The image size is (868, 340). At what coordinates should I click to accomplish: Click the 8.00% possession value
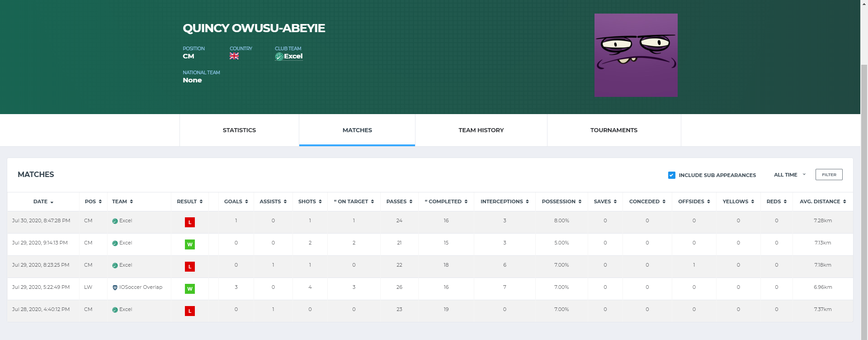pos(561,221)
